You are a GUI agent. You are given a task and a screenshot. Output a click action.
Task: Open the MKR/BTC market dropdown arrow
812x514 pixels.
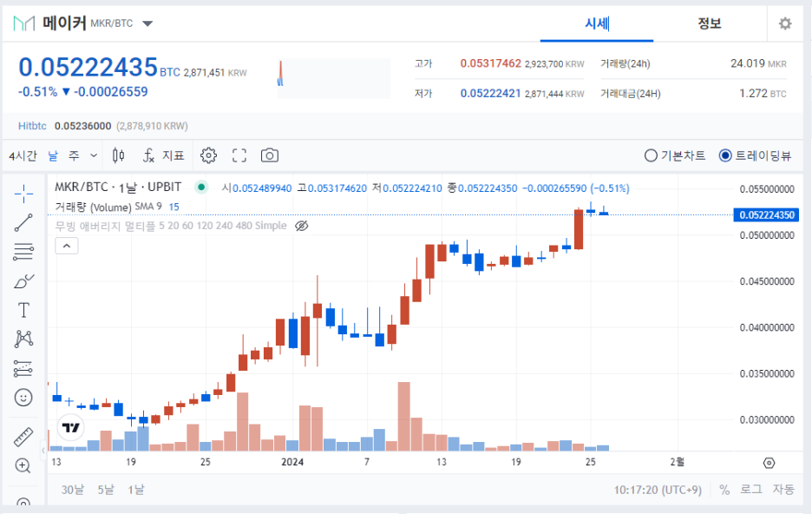coord(147,23)
